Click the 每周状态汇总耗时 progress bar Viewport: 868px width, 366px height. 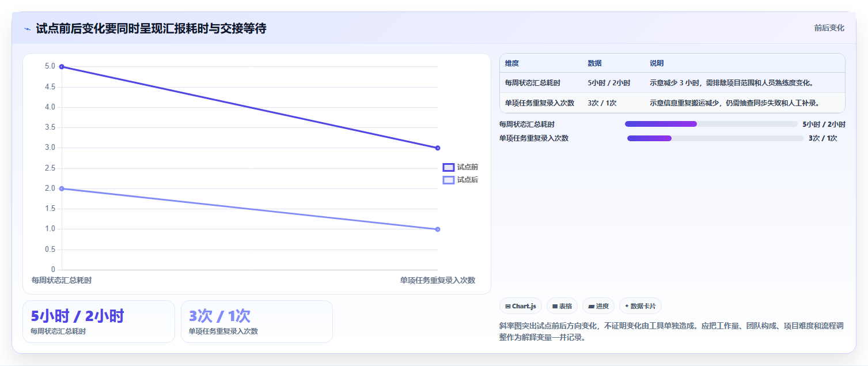pos(711,124)
